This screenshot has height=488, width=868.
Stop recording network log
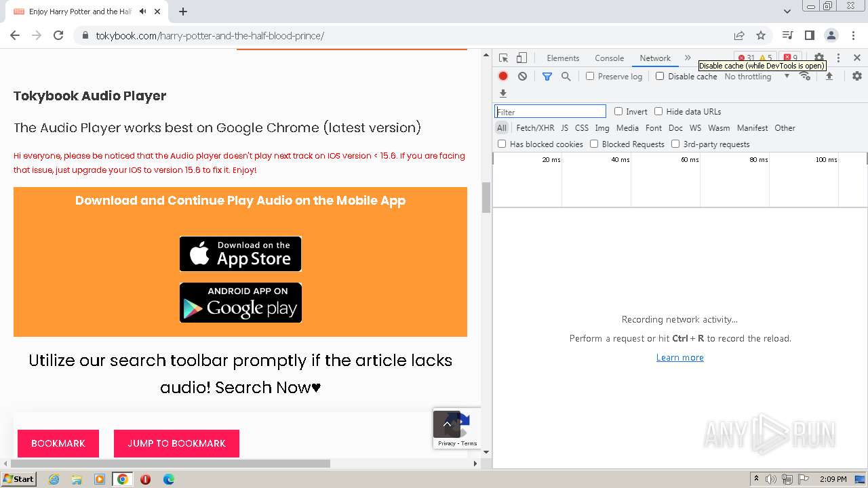(x=503, y=77)
